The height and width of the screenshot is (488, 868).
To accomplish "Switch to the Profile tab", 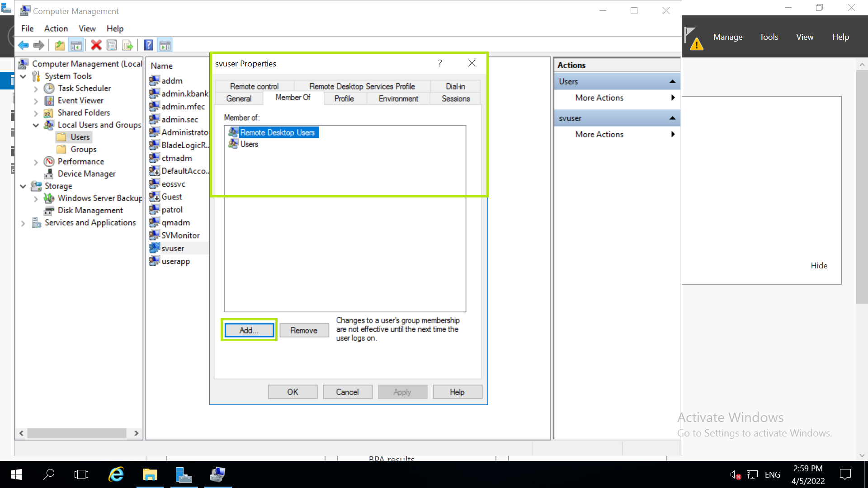I will [344, 99].
